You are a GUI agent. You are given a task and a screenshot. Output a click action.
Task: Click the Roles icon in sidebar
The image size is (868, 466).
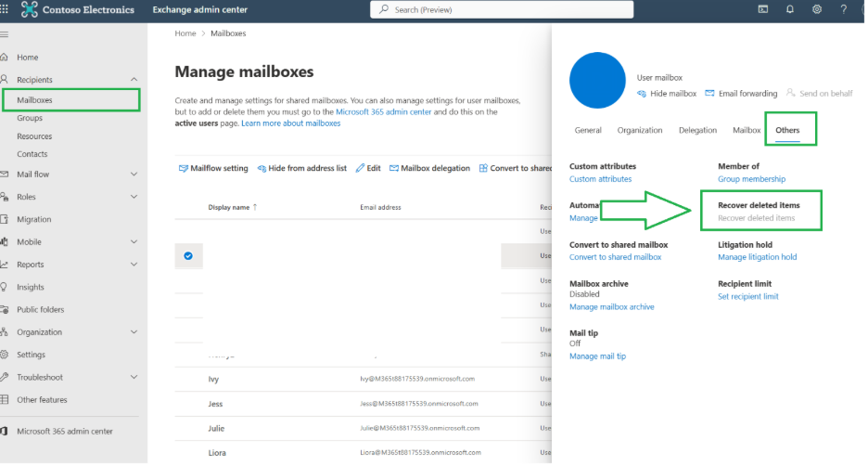pyautogui.click(x=5, y=197)
